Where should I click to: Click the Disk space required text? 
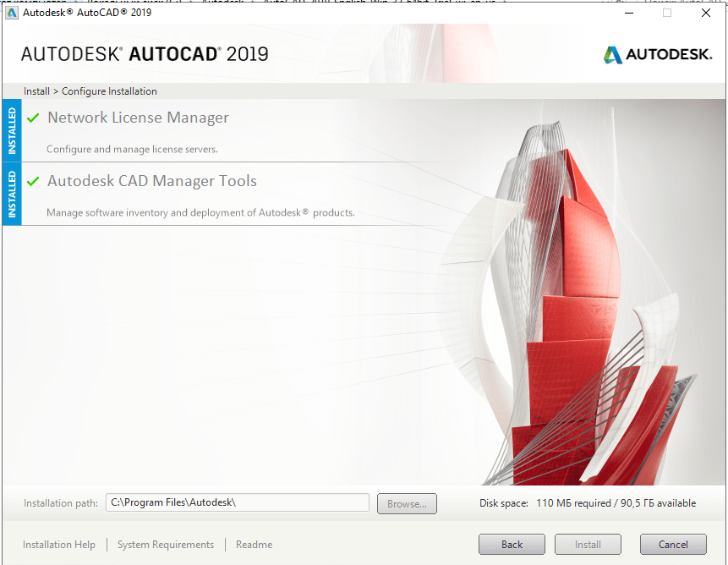588,503
